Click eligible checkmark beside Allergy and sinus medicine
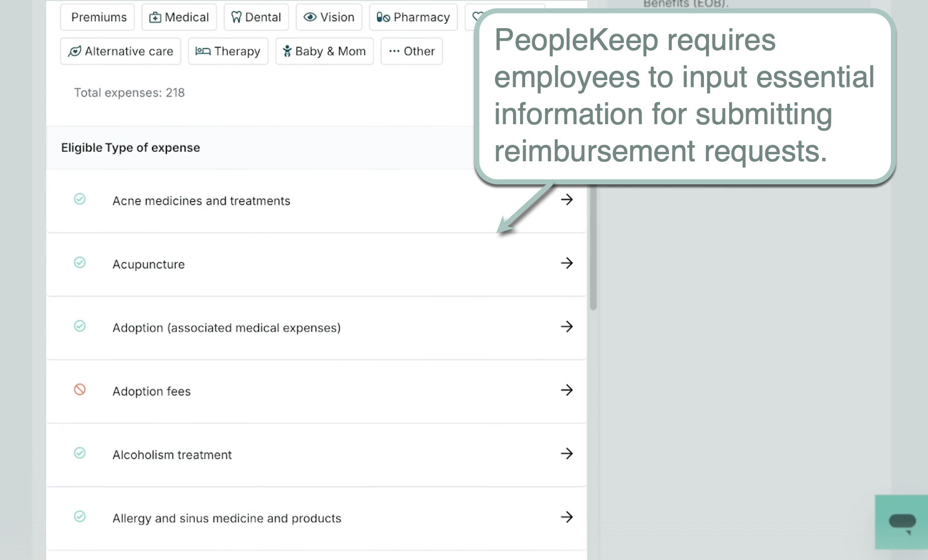 tap(80, 516)
